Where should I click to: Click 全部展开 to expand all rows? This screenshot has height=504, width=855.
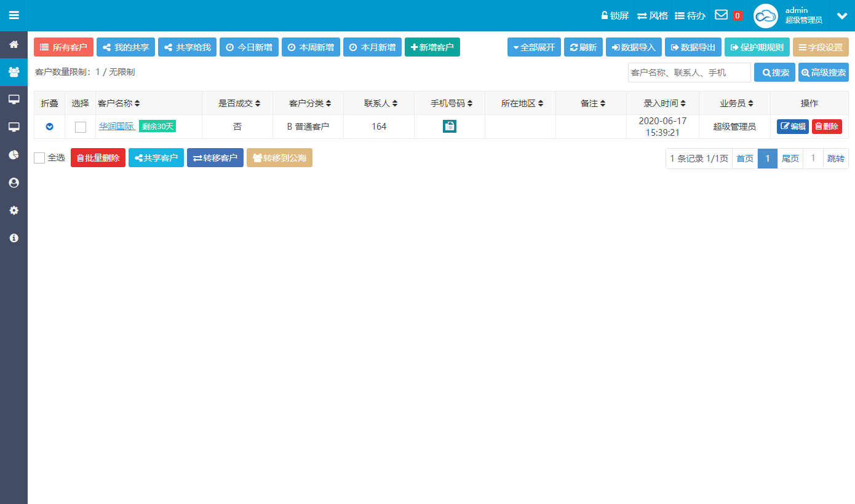pyautogui.click(x=533, y=47)
